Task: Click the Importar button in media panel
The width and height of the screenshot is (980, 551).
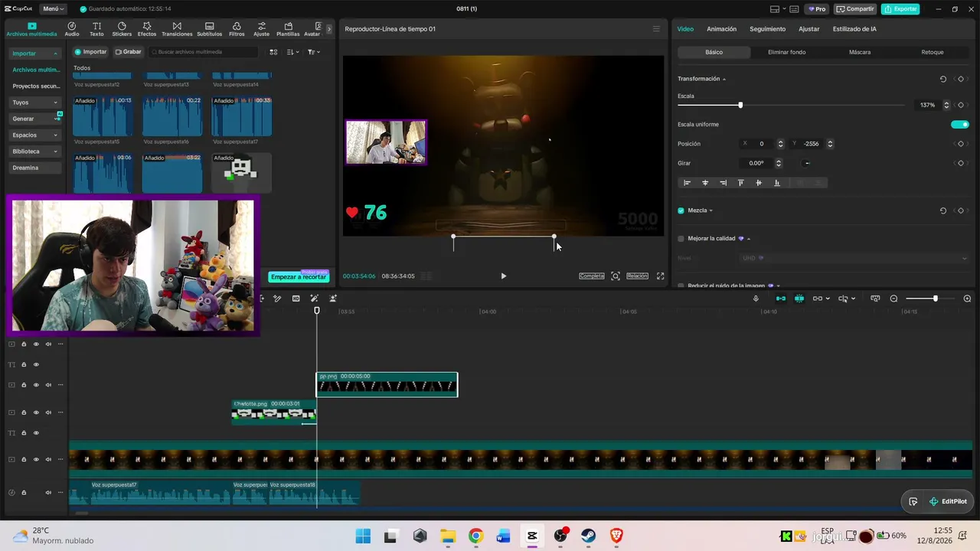Action: tap(90, 52)
